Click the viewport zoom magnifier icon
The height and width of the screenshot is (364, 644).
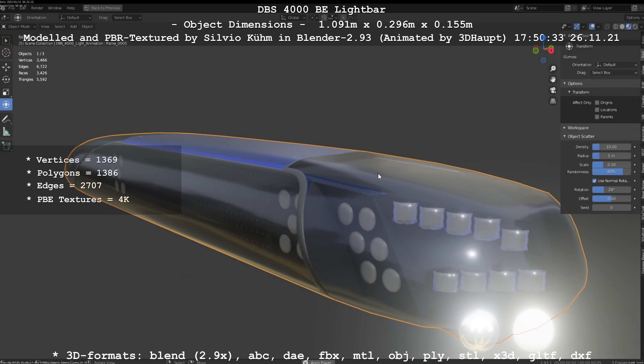(553, 69)
